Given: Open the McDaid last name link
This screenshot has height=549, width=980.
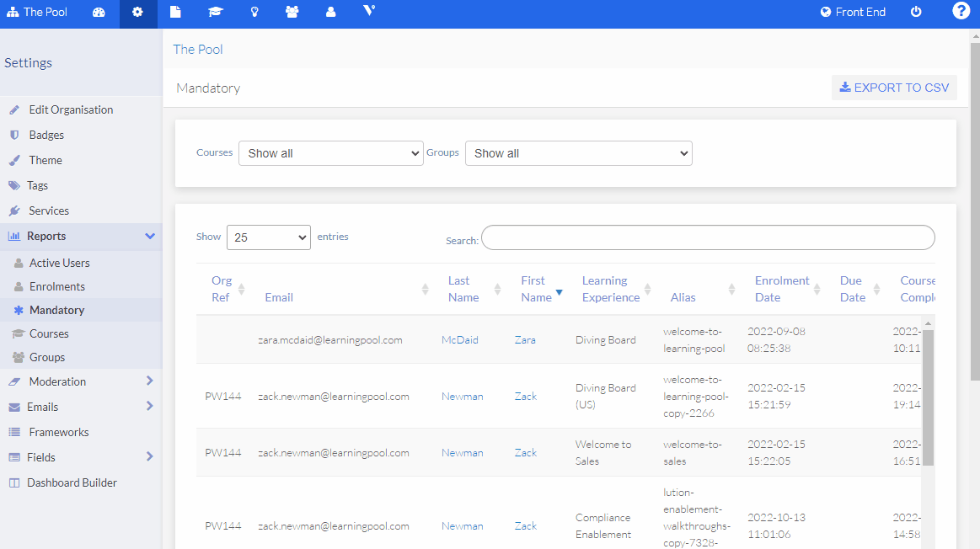Looking at the screenshot, I should coord(459,340).
